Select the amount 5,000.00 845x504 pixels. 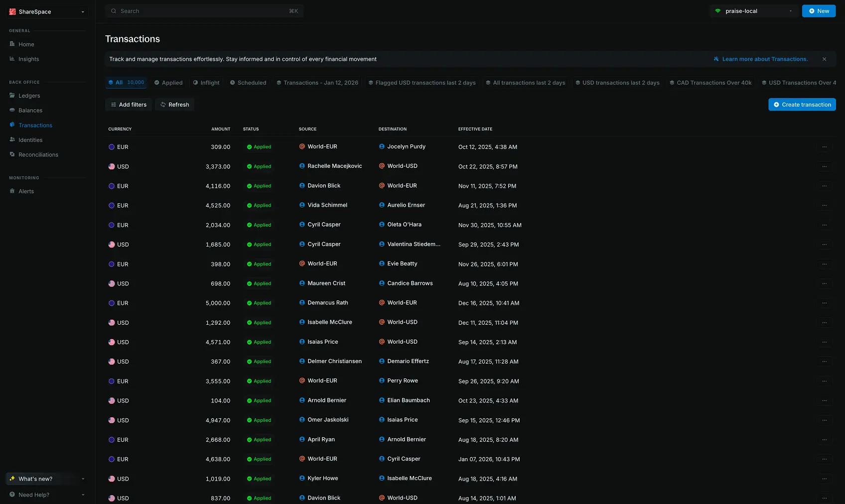(x=218, y=303)
